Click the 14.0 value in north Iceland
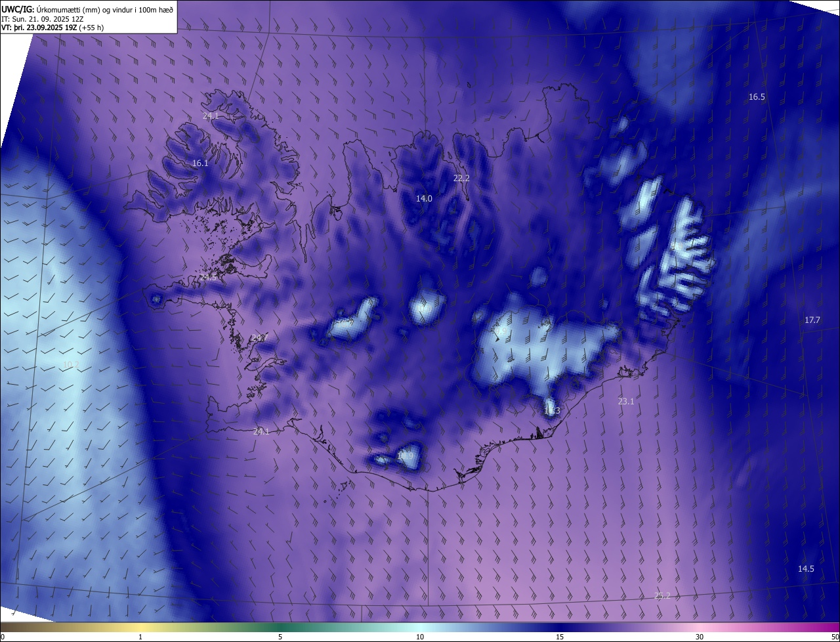 pos(425,199)
